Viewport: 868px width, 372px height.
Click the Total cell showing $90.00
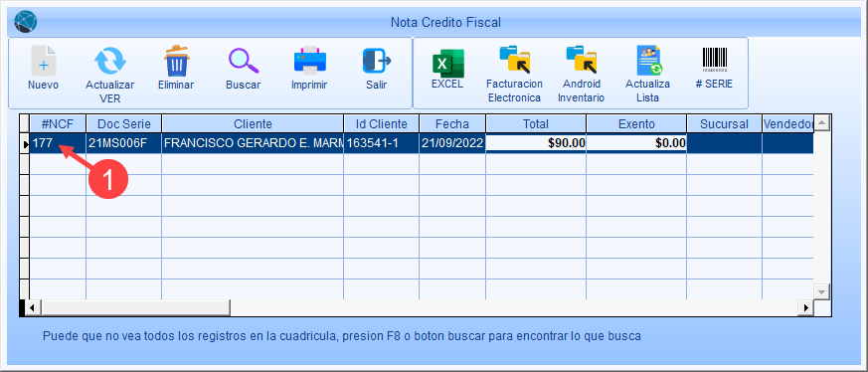536,143
